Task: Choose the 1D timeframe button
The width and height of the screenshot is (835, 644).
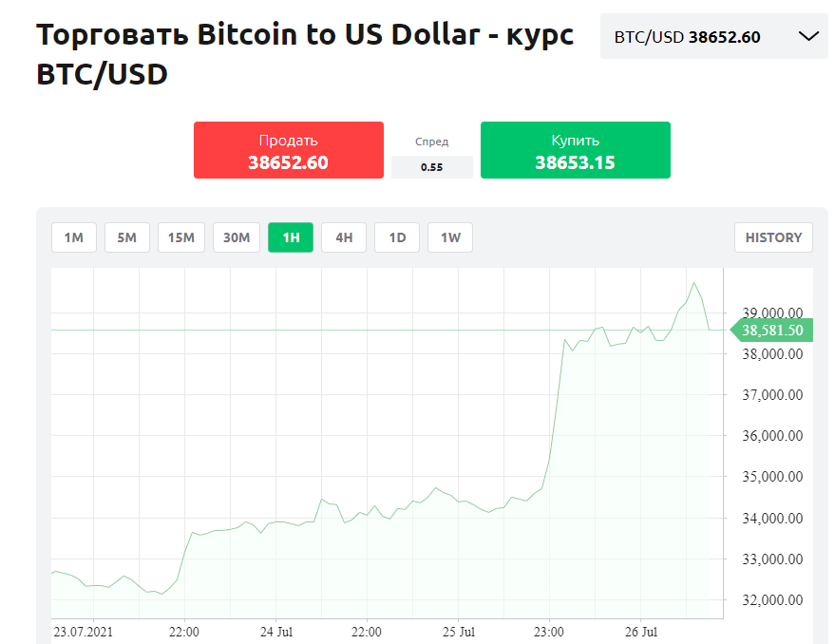Action: (397, 237)
